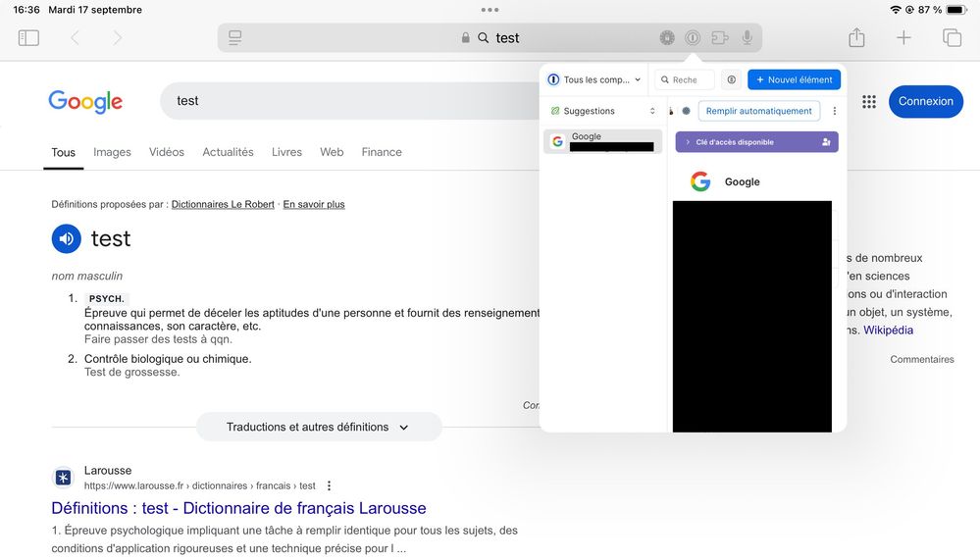The height and width of the screenshot is (560, 980).
Task: Tap the microphone dictation icon in address bar
Action: click(x=748, y=38)
